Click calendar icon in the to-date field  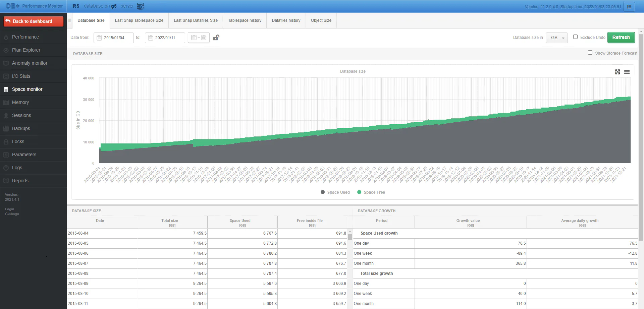pyautogui.click(x=151, y=38)
